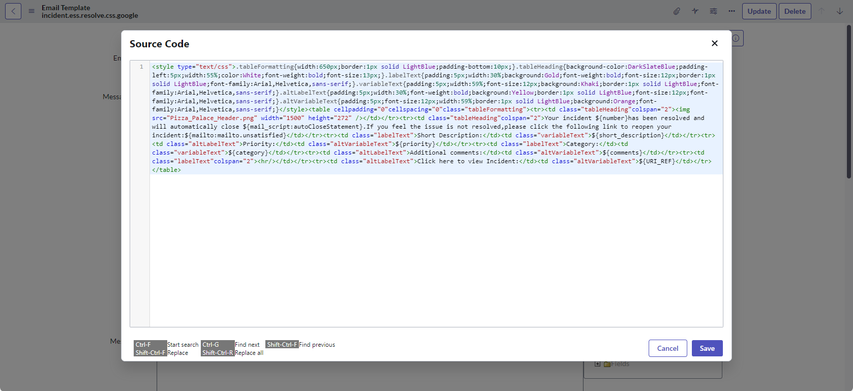Screen dimensions: 853x391
Task: Open the more options ellipsis menu
Action: tap(732, 11)
